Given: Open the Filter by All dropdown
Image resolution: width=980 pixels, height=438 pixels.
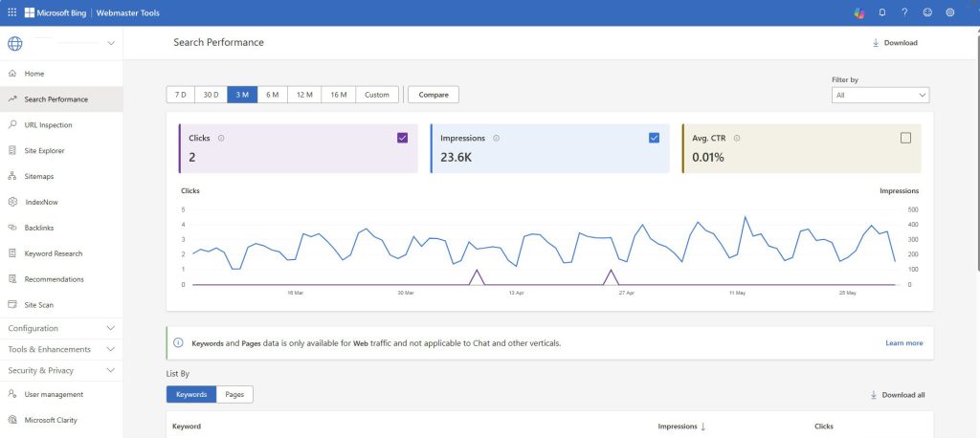Looking at the screenshot, I should pos(880,96).
